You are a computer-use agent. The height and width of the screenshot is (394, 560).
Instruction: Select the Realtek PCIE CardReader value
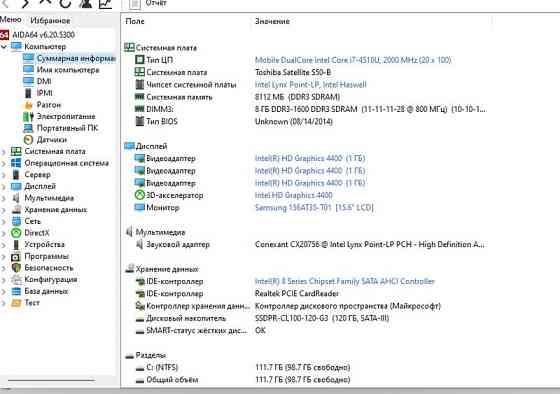click(297, 294)
